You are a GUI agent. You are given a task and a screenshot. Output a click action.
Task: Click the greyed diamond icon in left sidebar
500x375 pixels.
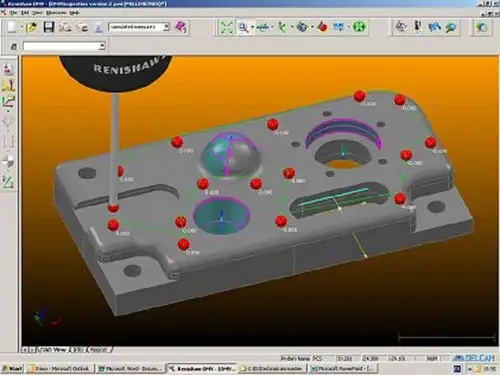tap(8, 122)
